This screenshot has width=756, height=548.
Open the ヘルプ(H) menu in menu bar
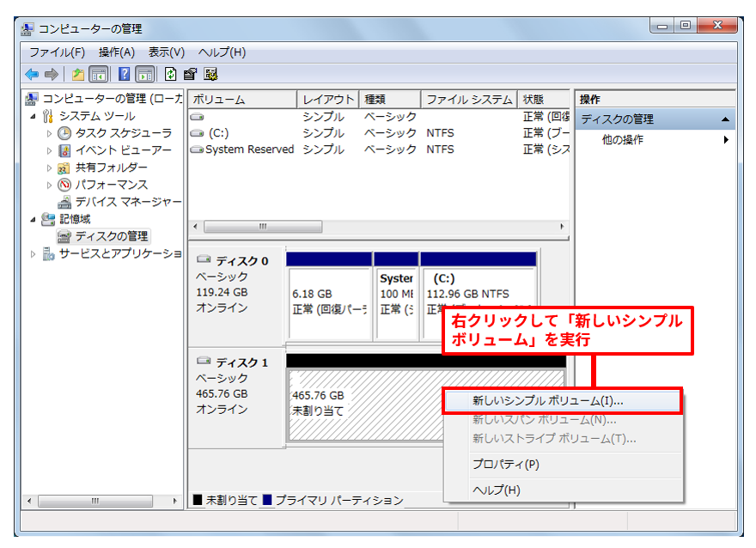click(x=222, y=52)
